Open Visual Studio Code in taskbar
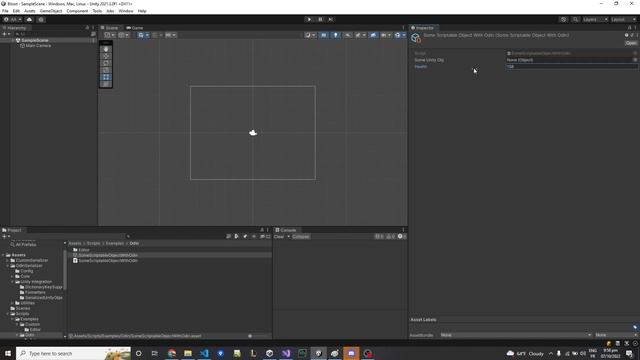Image resolution: width=640 pixels, height=360 pixels. 204,353
